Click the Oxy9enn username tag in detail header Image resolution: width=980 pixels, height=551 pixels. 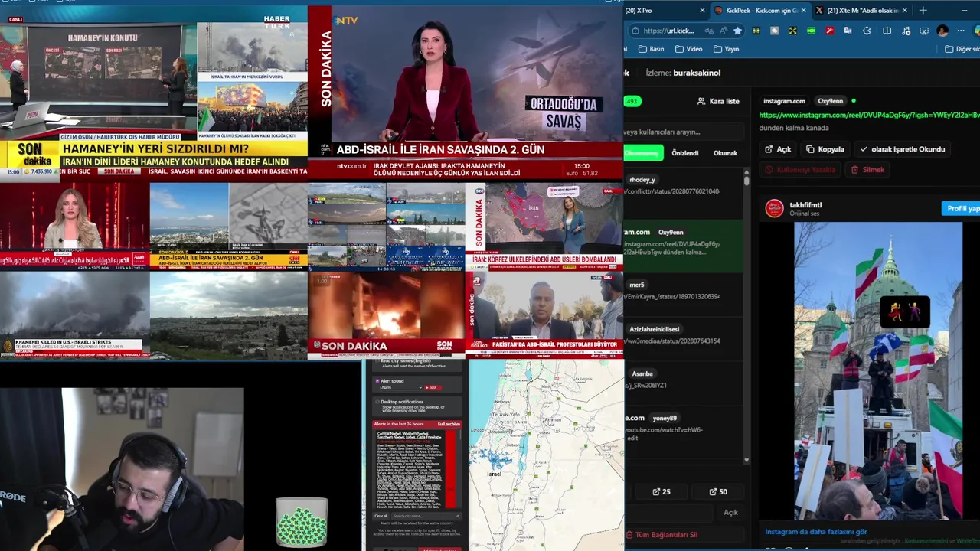tap(830, 101)
